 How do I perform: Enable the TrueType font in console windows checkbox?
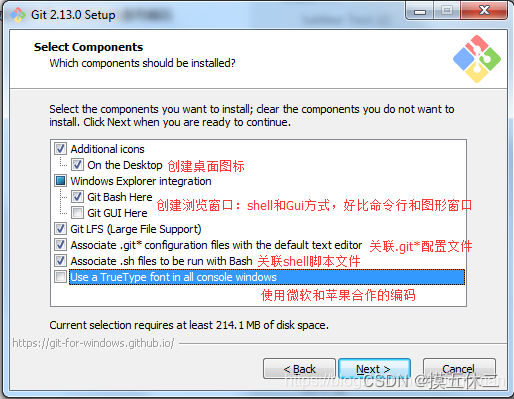tap(60, 277)
